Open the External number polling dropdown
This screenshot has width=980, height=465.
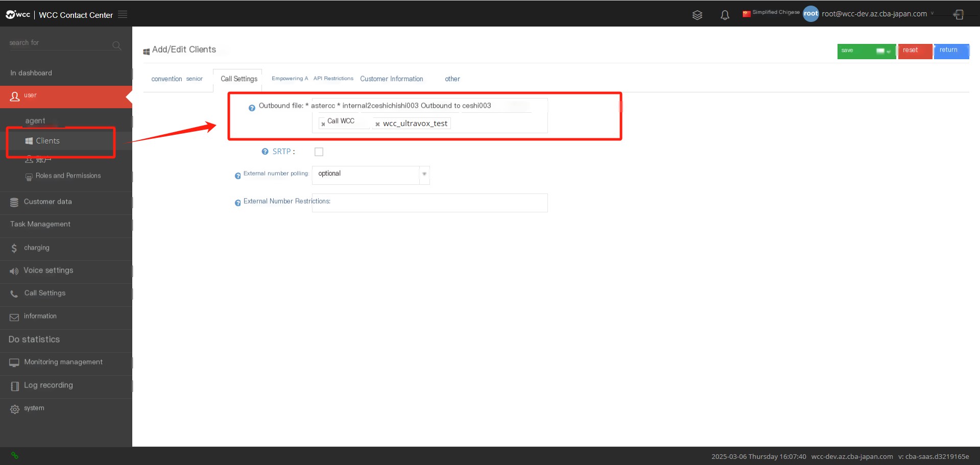point(371,175)
